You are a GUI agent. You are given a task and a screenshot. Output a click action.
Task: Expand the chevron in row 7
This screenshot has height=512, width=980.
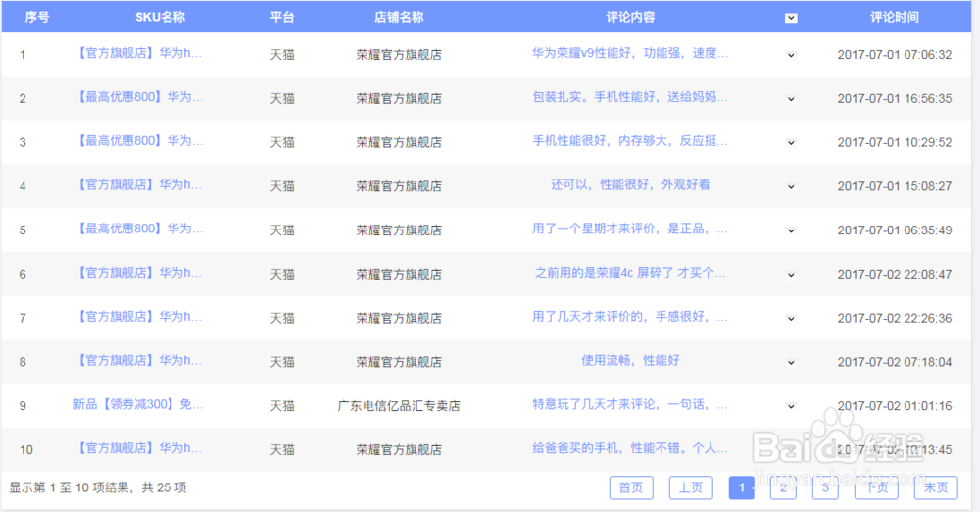791,318
